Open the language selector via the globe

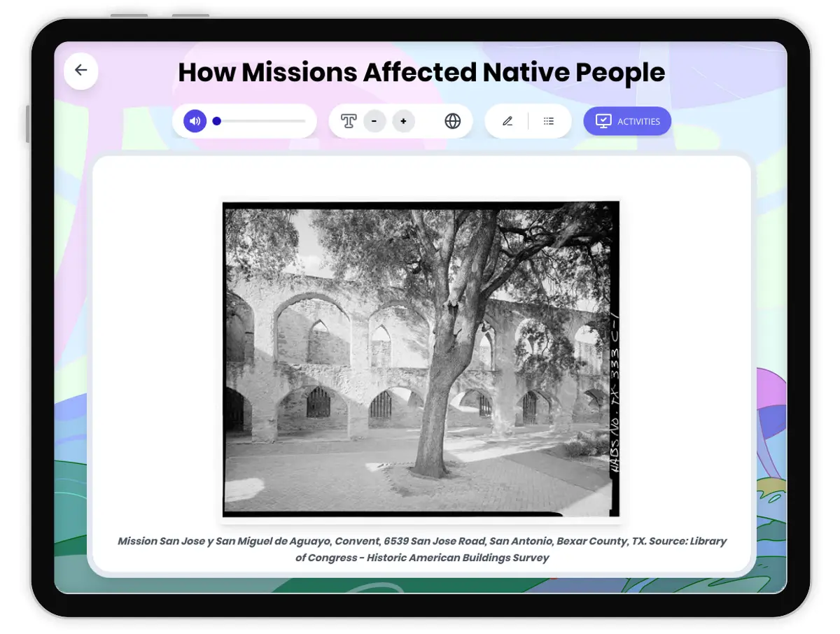click(453, 120)
